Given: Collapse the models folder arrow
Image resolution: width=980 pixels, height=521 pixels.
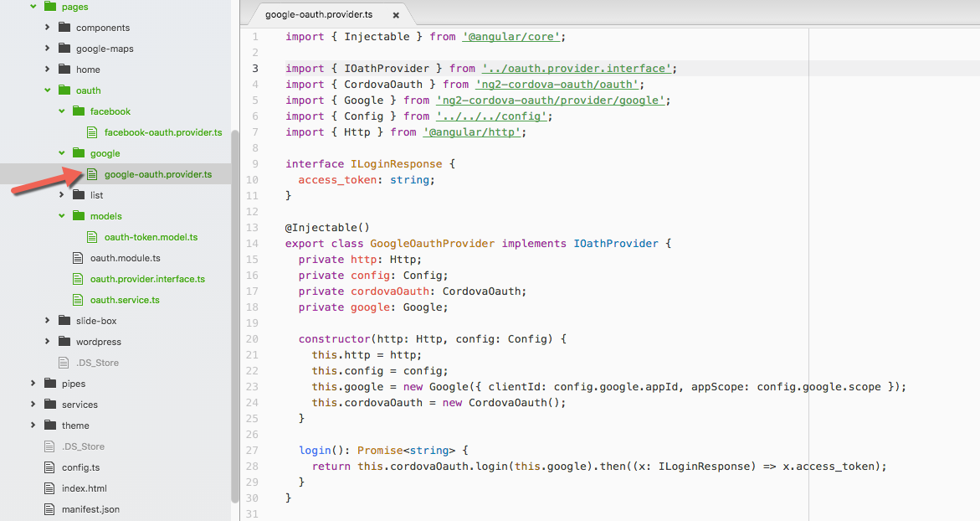Looking at the screenshot, I should tap(61, 216).
